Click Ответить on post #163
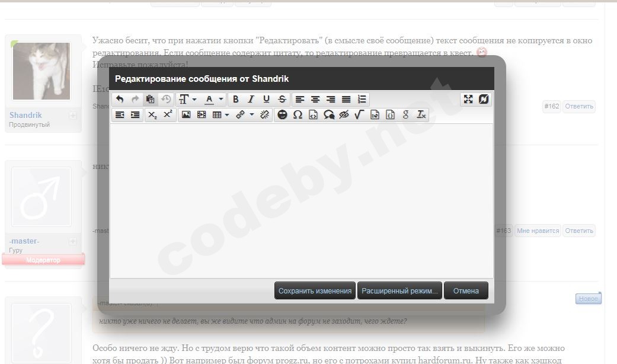Screen dimensions: 617x364 tap(579, 231)
